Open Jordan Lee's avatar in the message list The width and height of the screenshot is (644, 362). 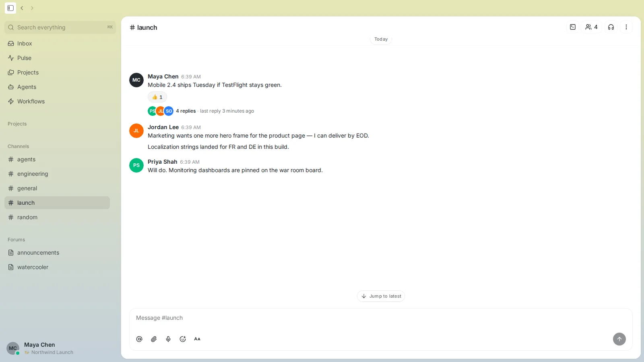click(136, 131)
